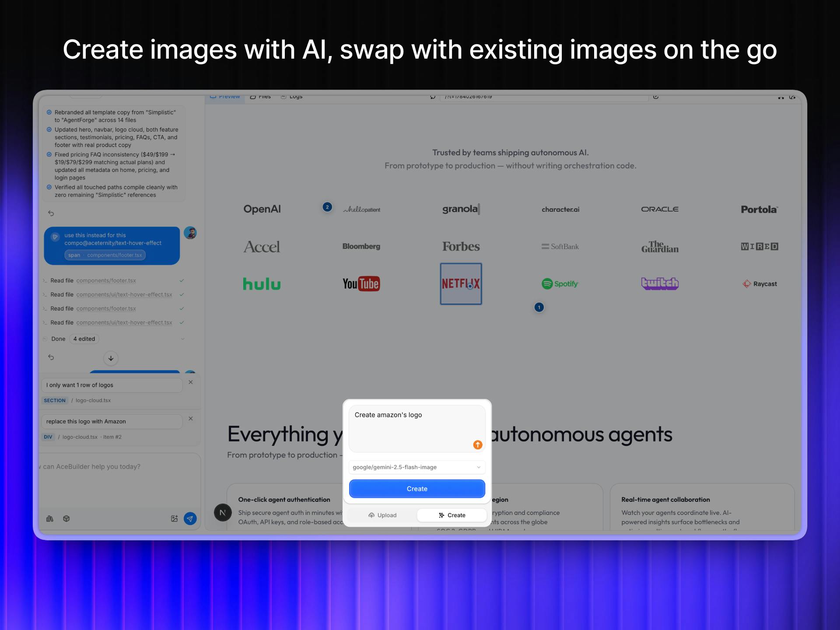
Task: Select the hellopatient logo
Action: point(361,210)
